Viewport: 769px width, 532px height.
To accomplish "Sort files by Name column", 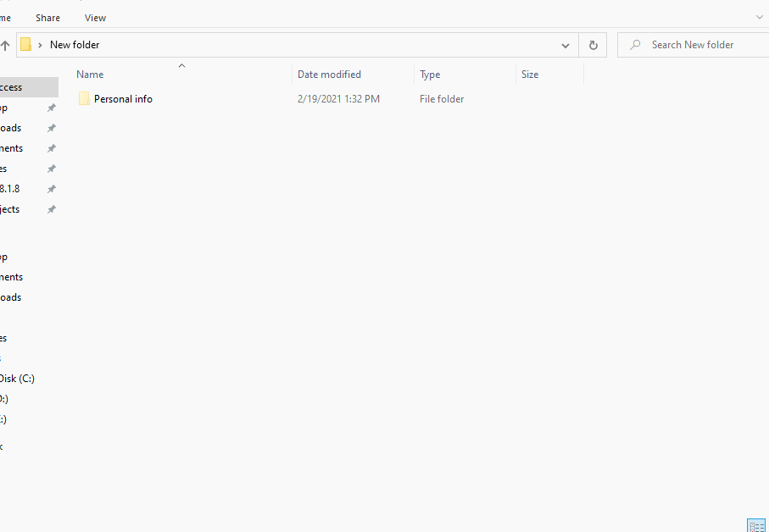I will tap(182, 74).
